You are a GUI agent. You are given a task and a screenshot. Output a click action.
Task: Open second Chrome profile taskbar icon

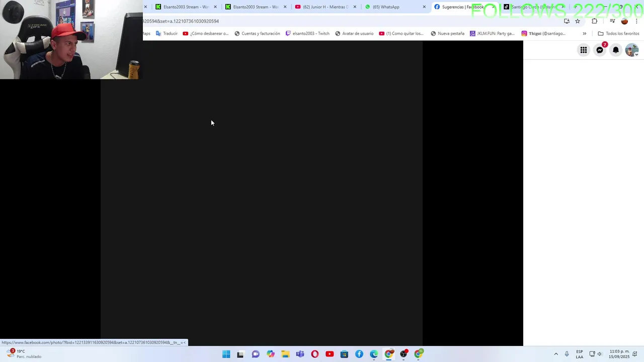tap(419, 354)
